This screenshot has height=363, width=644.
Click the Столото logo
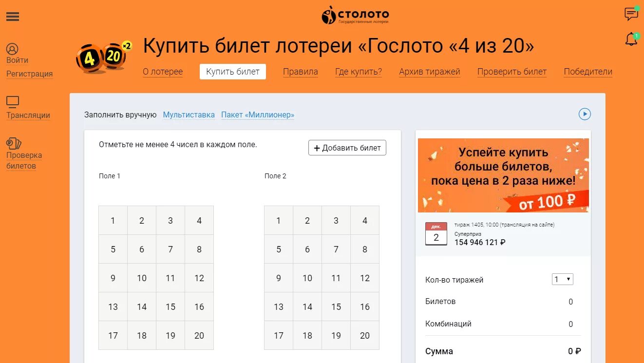[355, 15]
